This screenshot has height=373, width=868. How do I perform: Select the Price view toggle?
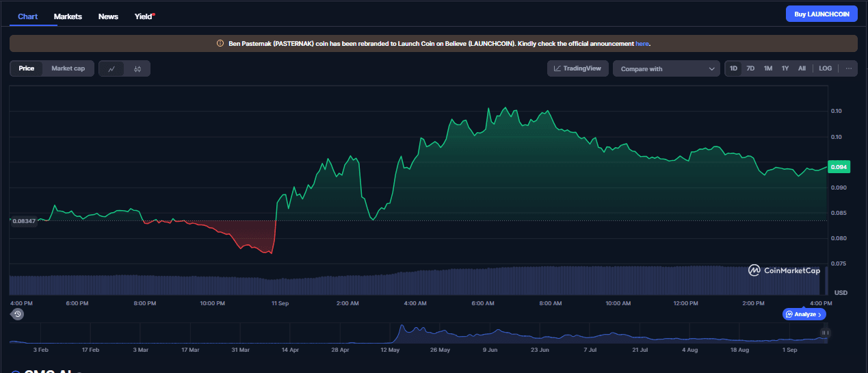tap(27, 68)
